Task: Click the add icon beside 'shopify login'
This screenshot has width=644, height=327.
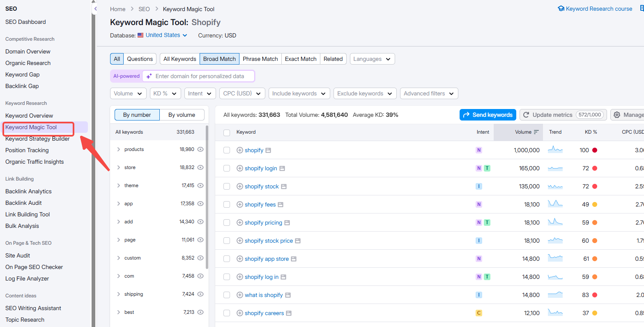Action: [240, 168]
